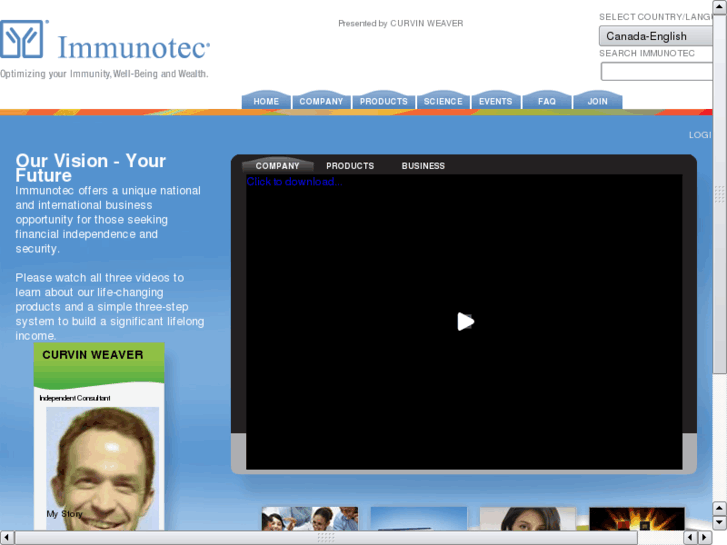The height and width of the screenshot is (545, 727).
Task: Open the FAQ navigation tab
Action: point(547,101)
